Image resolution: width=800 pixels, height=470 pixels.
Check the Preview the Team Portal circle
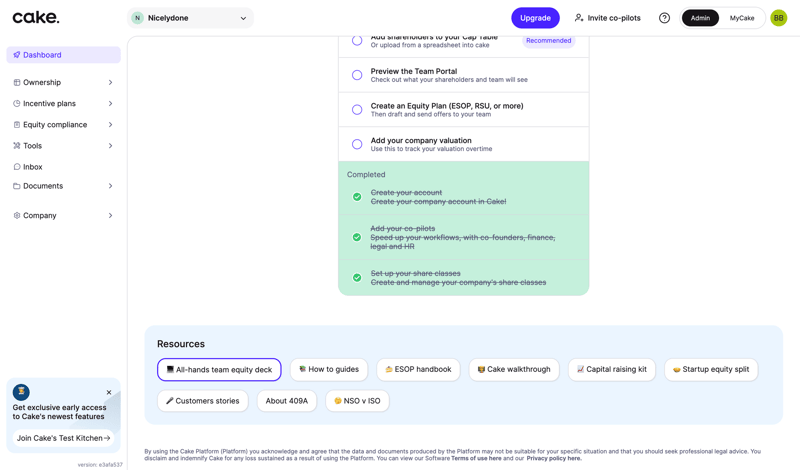pos(357,75)
